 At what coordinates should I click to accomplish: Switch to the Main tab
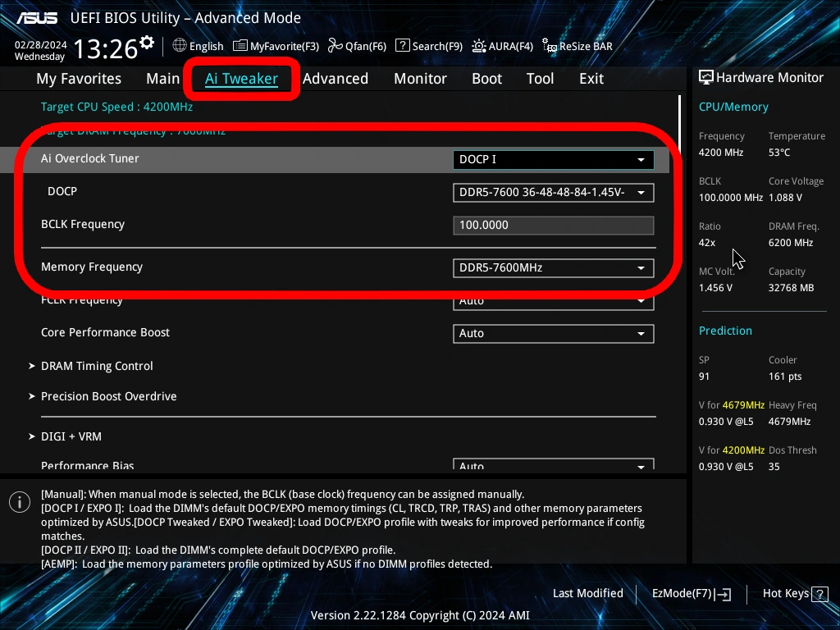163,79
